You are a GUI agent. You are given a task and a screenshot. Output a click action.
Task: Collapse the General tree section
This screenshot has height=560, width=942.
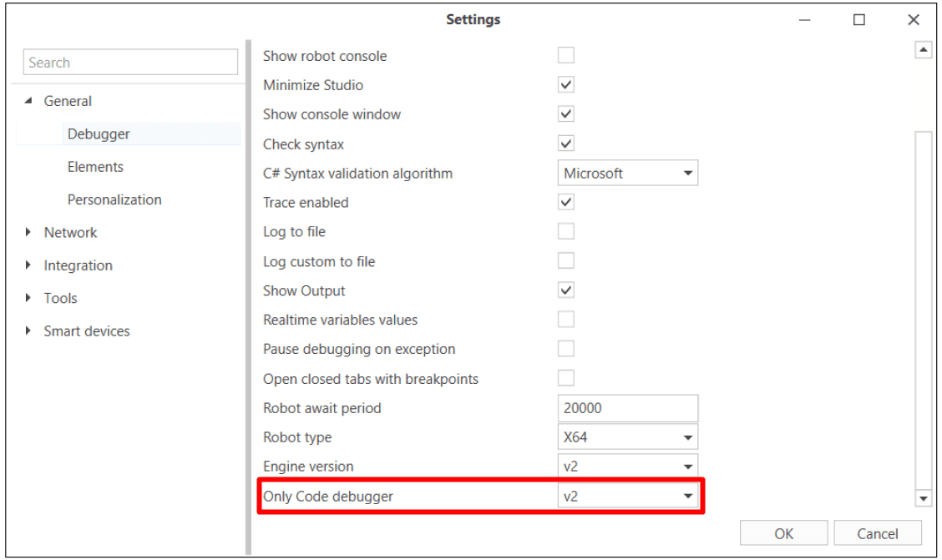29,101
